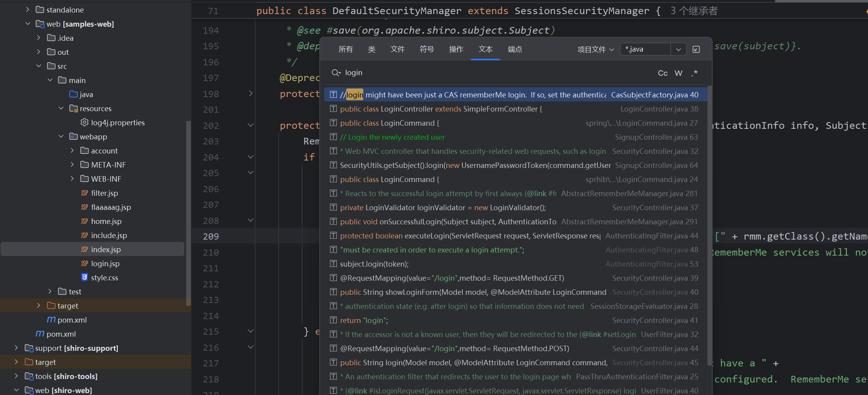This screenshot has height=395, width=868.
Task: Click the JSP icon beside login.jsp
Action: (84, 263)
